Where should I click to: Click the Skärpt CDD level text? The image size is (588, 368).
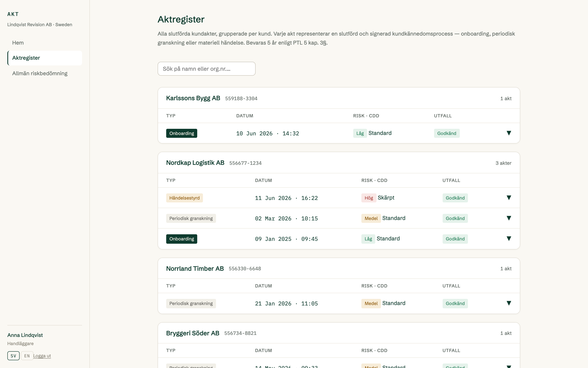coord(386,198)
